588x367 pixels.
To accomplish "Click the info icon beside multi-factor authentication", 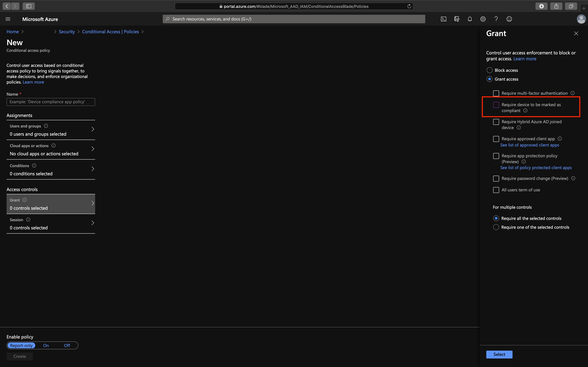I will (572, 93).
